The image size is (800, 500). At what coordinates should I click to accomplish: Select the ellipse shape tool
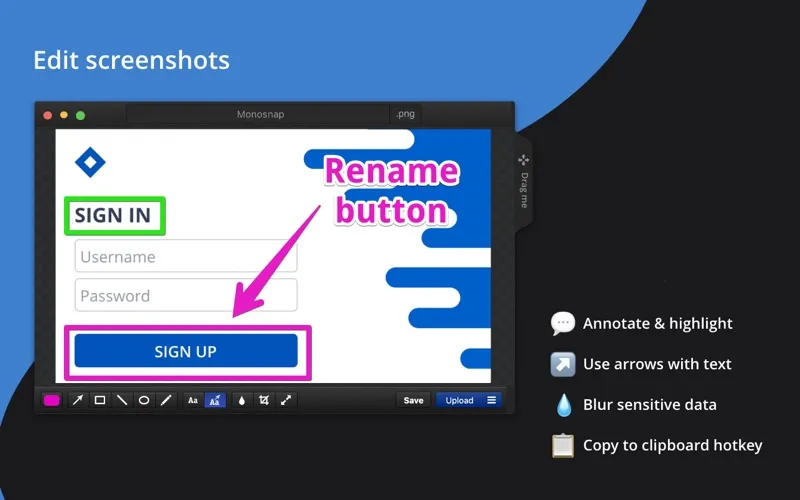[x=144, y=401]
